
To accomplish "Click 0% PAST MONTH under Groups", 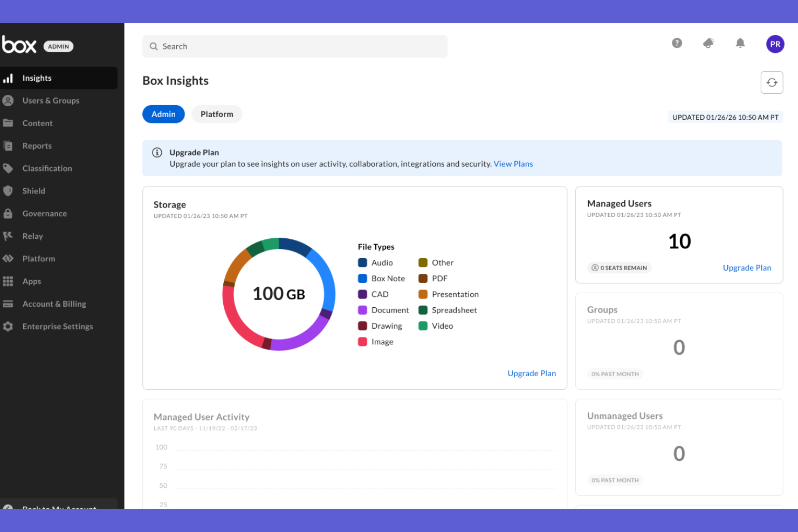I will [x=615, y=374].
